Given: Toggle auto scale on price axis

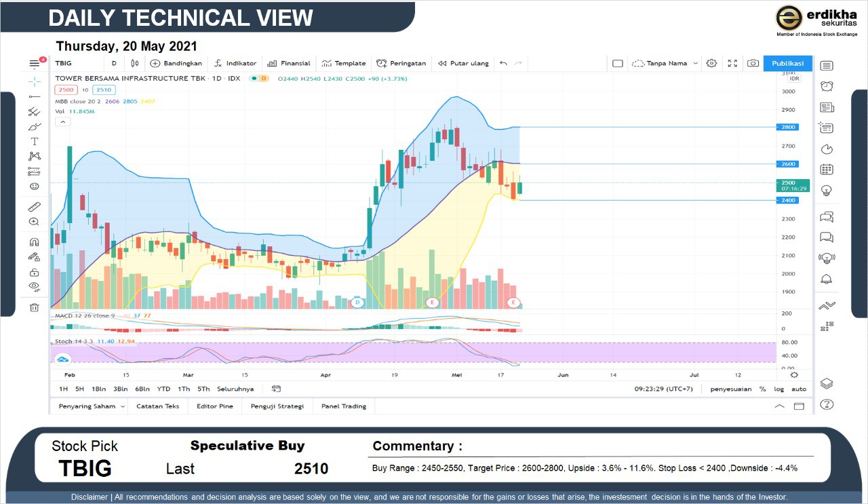Looking at the screenshot, I should [x=799, y=389].
